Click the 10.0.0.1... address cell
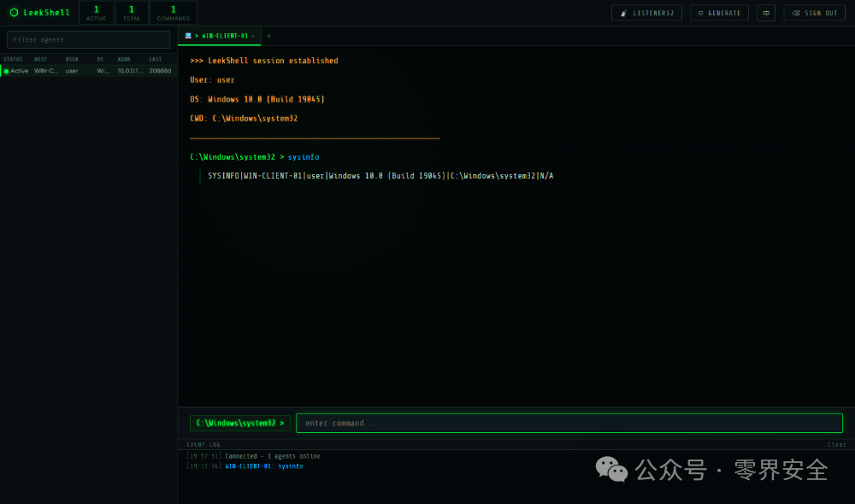 click(130, 71)
